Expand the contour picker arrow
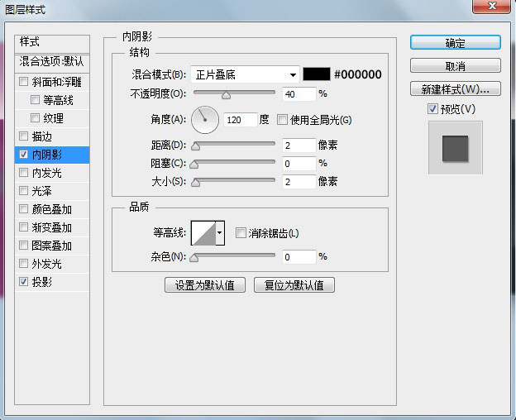This screenshot has height=420, width=516. coord(220,234)
